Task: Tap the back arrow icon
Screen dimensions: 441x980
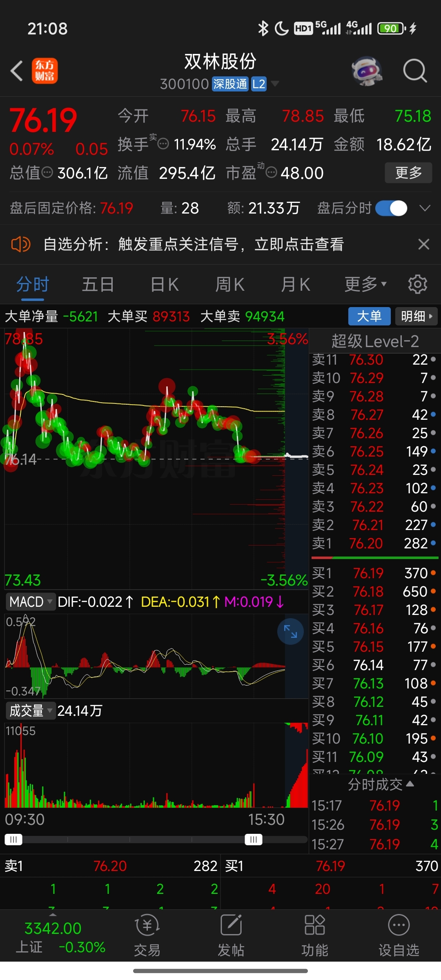Action: point(17,71)
